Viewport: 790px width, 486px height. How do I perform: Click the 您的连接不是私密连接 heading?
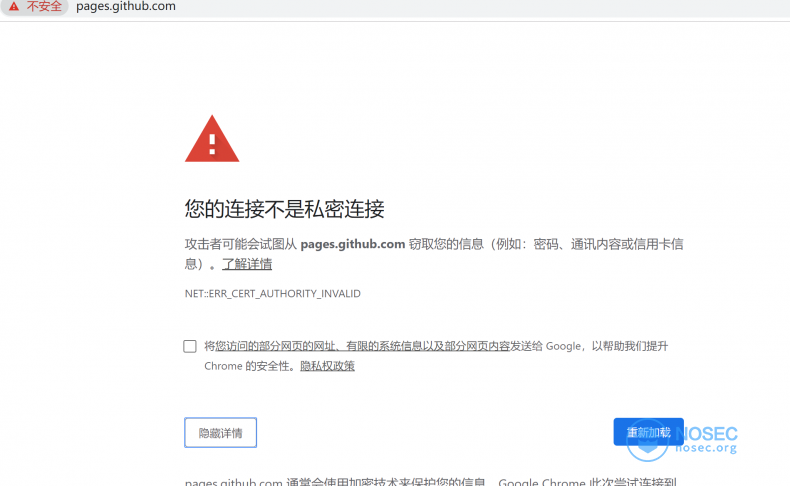285,209
